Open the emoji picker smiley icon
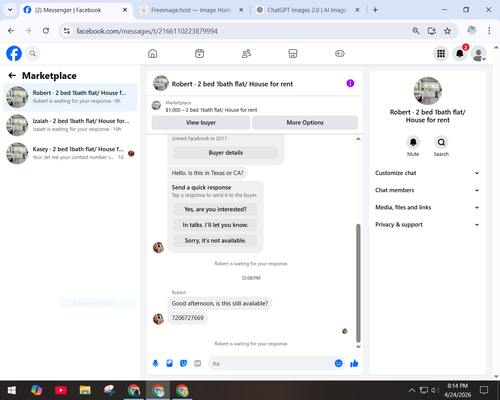This screenshot has width=500, height=400. tap(338, 363)
